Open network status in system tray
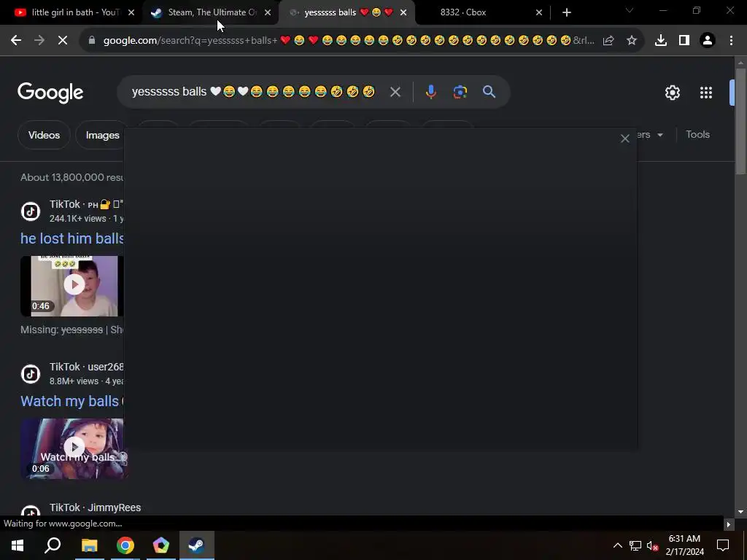The height and width of the screenshot is (560, 747). click(635, 545)
